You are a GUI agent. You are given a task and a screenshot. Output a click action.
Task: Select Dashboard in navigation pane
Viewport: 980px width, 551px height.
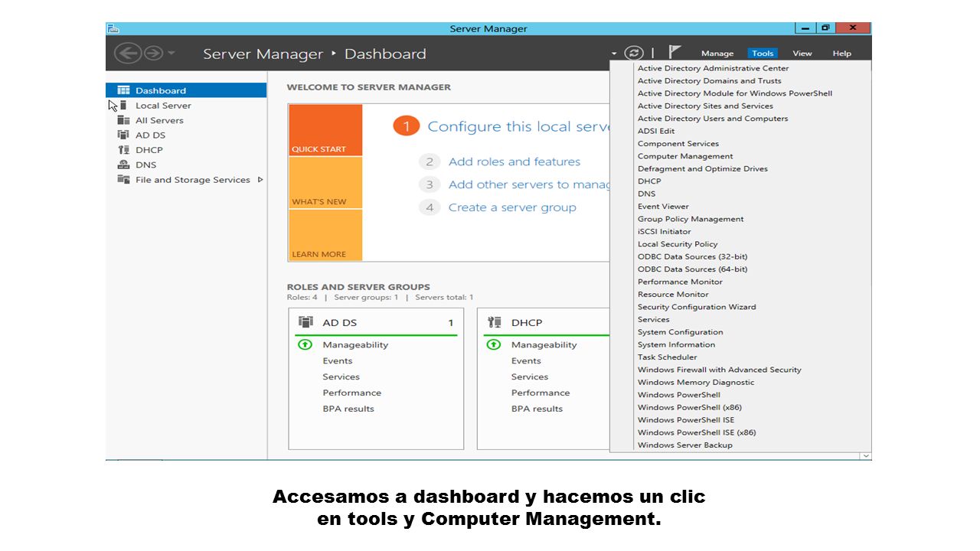186,90
